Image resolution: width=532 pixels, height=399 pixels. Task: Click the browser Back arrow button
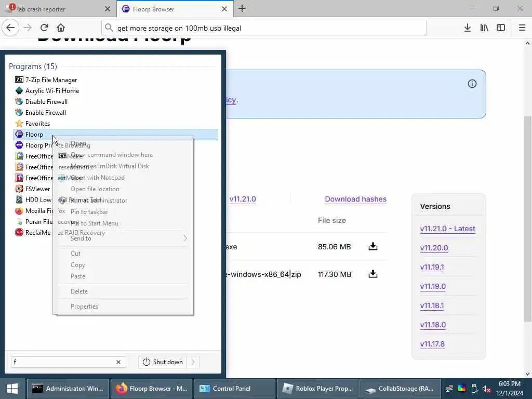click(10, 28)
